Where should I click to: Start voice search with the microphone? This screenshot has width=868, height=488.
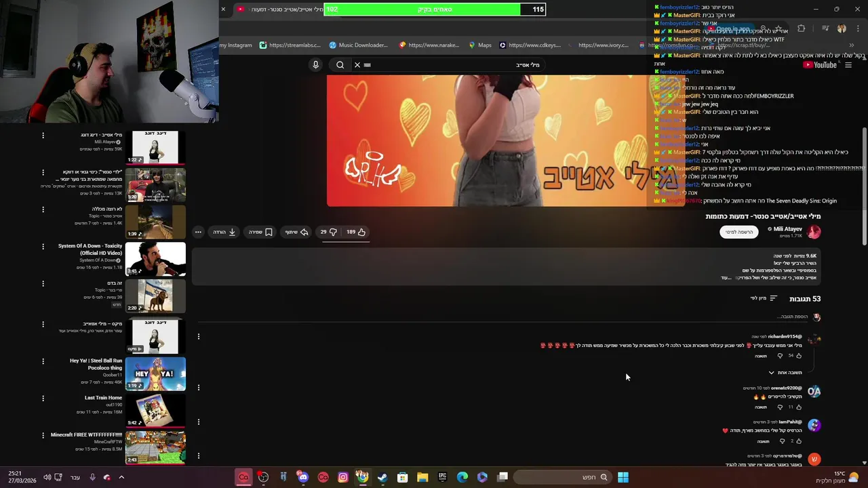pos(315,65)
